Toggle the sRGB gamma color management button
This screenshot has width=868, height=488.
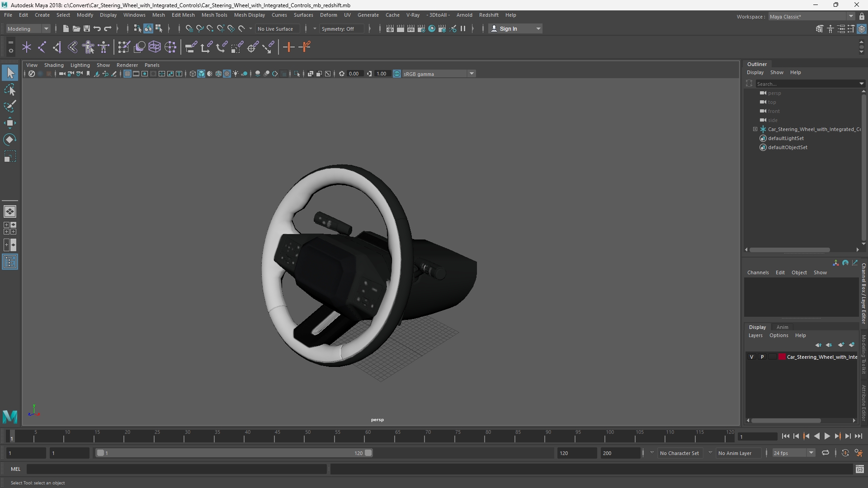click(x=397, y=74)
